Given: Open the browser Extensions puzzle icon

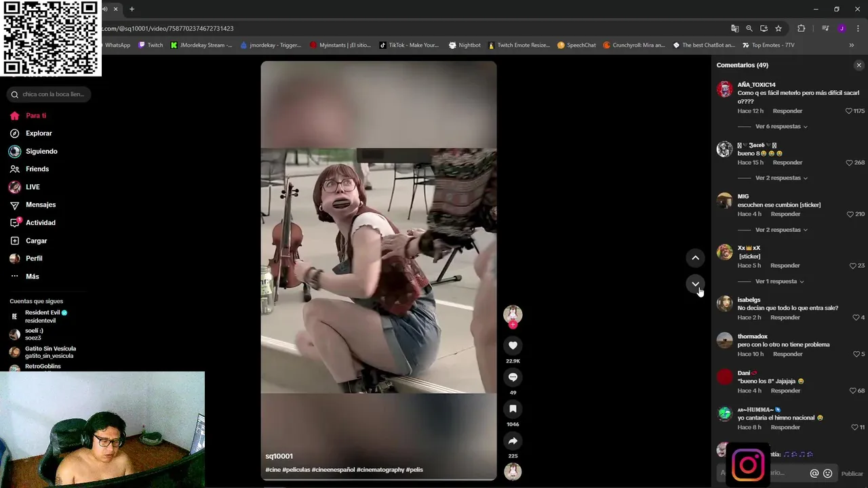Looking at the screenshot, I should 802,28.
